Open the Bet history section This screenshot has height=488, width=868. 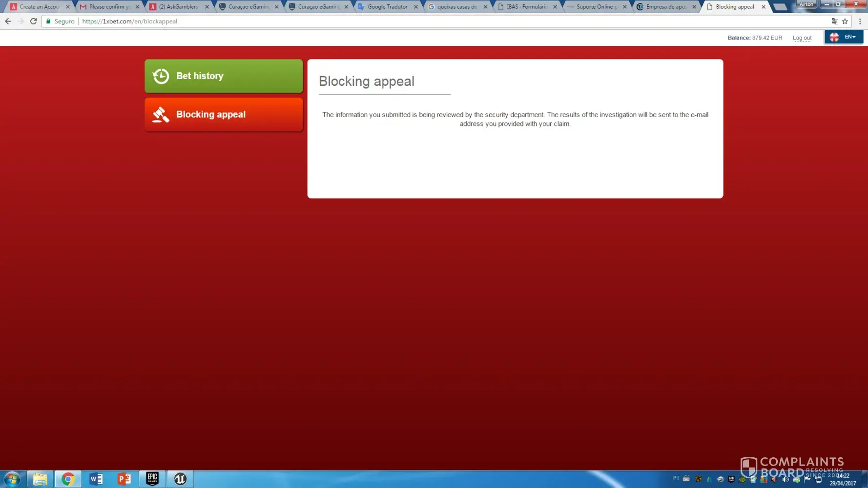coord(224,76)
